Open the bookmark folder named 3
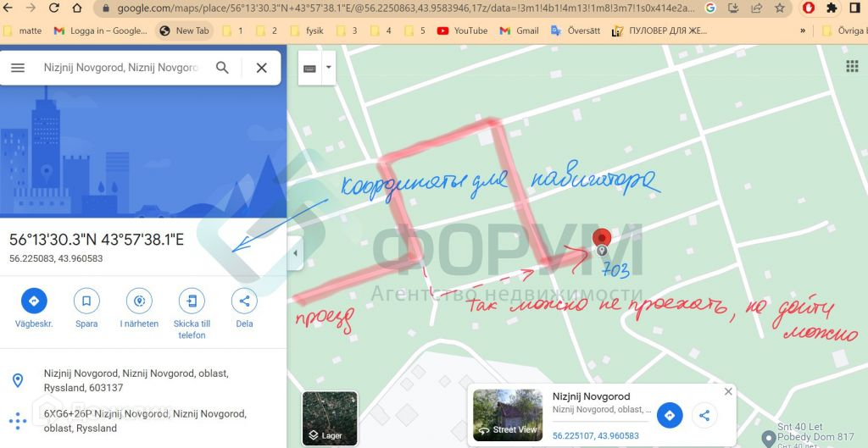The width and height of the screenshot is (868, 448). point(347,31)
